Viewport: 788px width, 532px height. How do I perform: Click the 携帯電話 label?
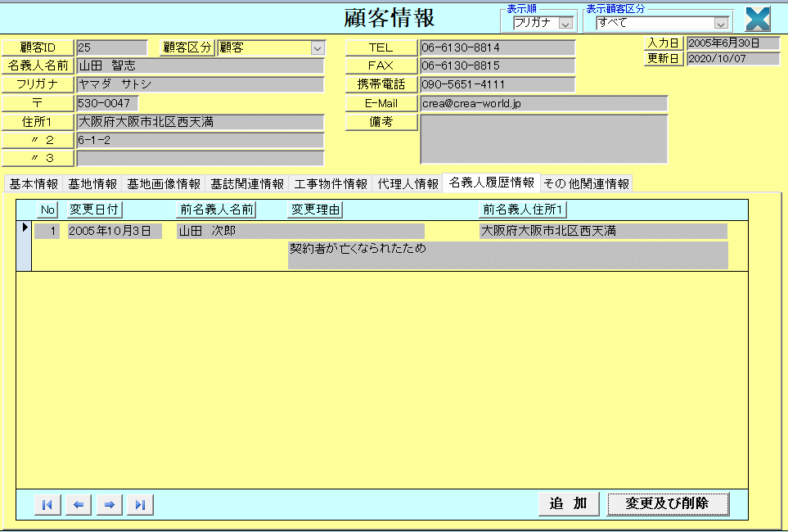[x=381, y=84]
